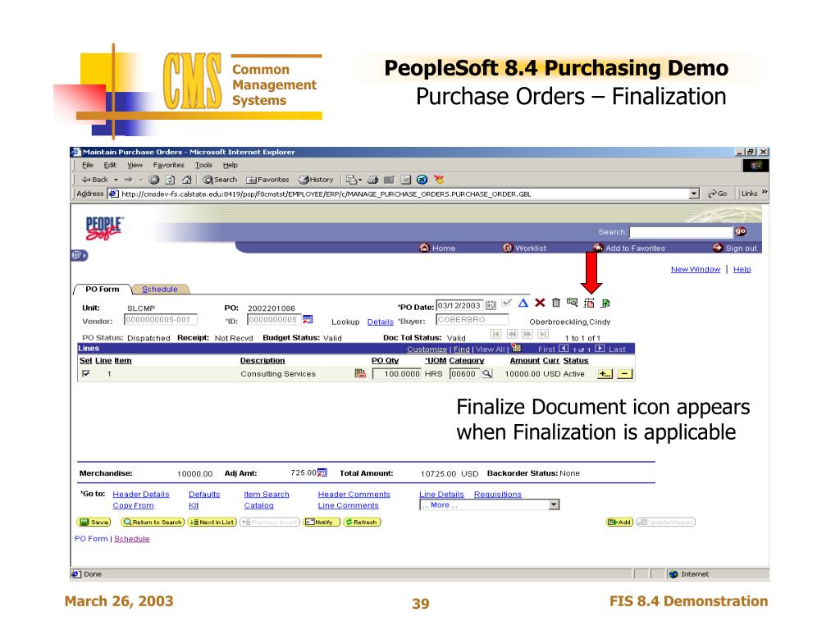Click Sign out in PeopleSoft header
Viewport: 840px width, 630px height.
735,248
